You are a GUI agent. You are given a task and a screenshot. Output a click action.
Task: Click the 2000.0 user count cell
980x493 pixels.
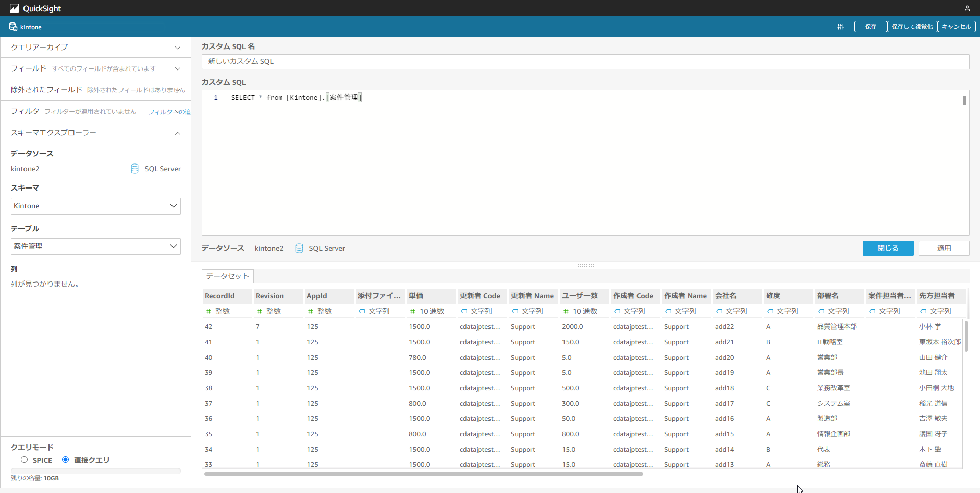(x=572, y=326)
